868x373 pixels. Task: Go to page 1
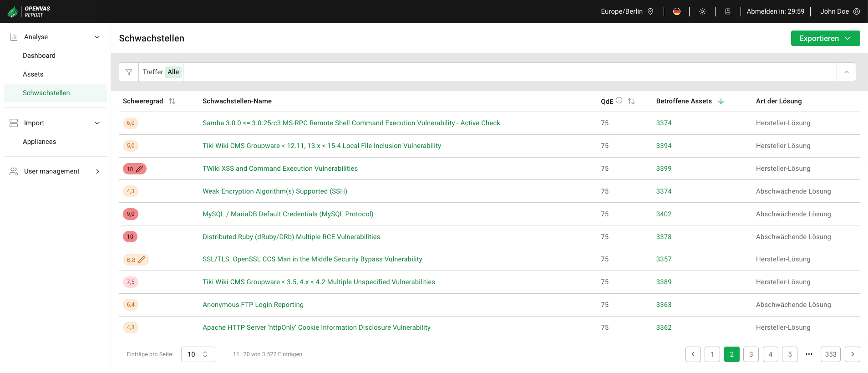click(x=712, y=354)
